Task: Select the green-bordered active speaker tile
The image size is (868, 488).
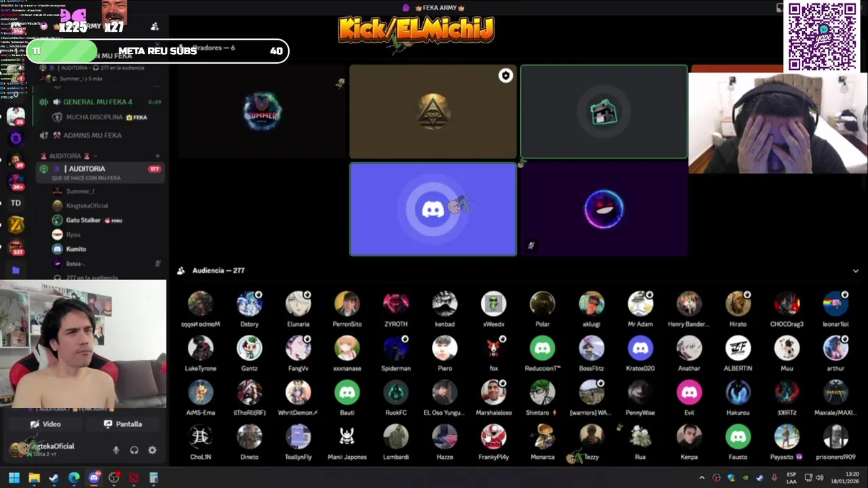Action: pos(604,112)
